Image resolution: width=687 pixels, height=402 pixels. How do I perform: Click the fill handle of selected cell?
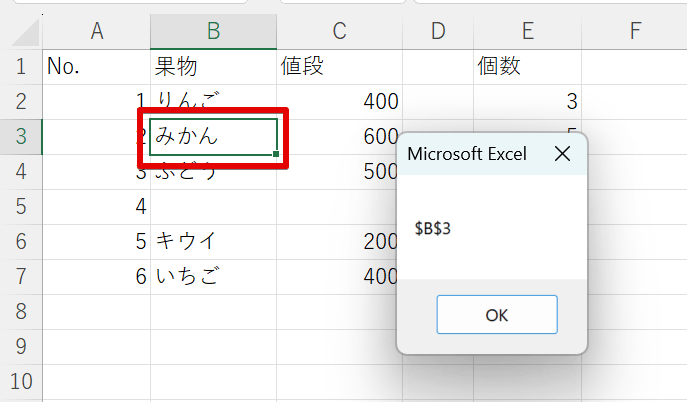pyautogui.click(x=276, y=154)
